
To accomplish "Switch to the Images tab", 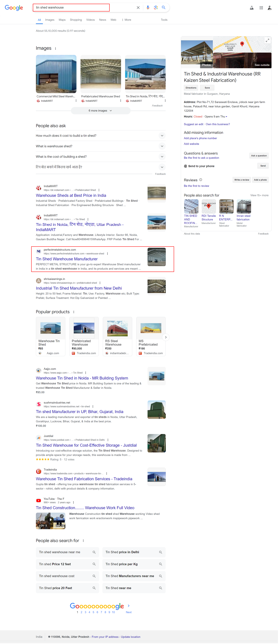I will (x=50, y=20).
